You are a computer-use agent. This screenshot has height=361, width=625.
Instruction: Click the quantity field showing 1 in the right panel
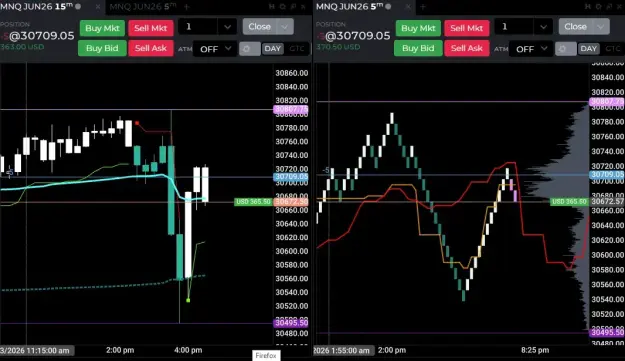(514, 27)
